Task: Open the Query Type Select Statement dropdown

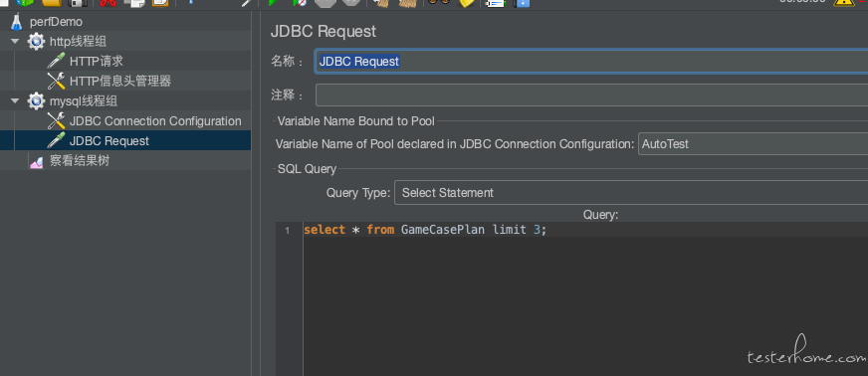Action: click(x=631, y=192)
